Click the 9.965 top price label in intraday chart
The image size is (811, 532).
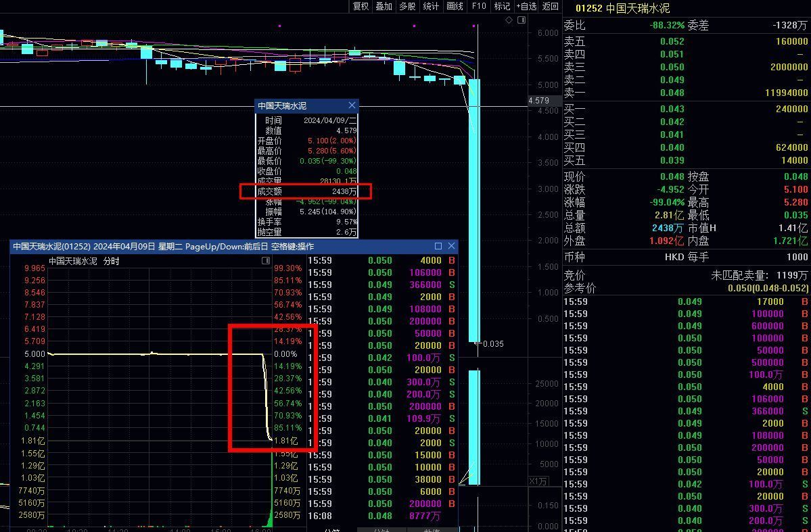(x=34, y=268)
